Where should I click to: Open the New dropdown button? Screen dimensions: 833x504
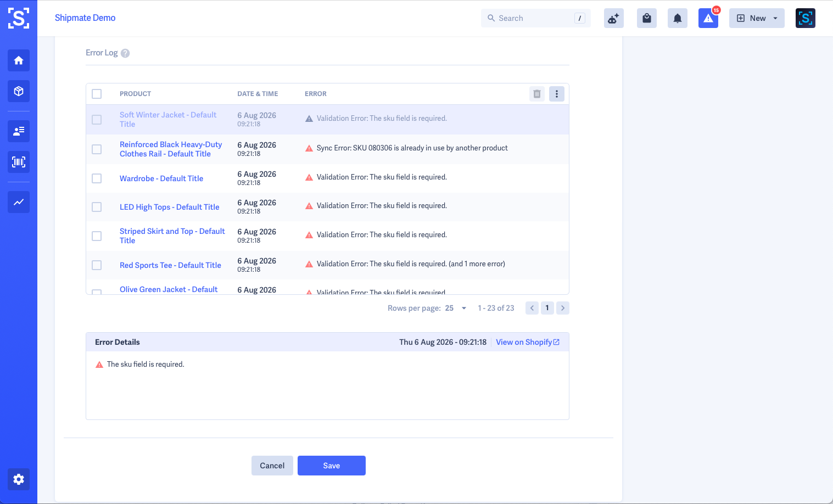(757, 18)
